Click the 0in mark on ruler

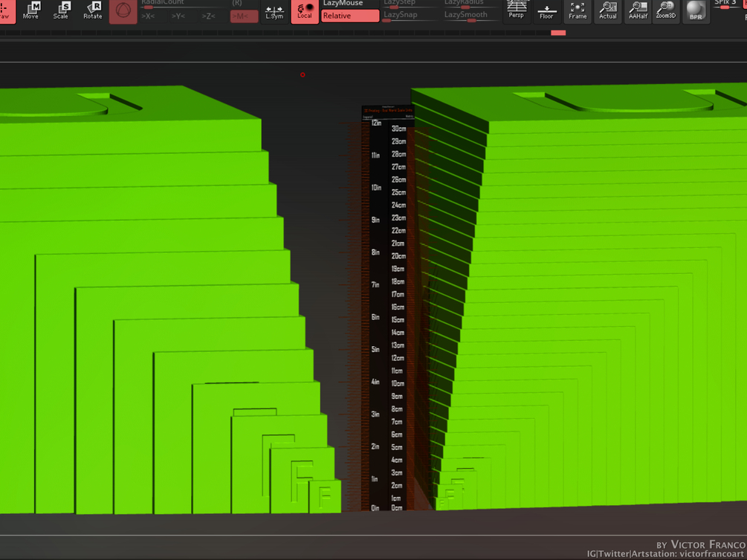[375, 508]
